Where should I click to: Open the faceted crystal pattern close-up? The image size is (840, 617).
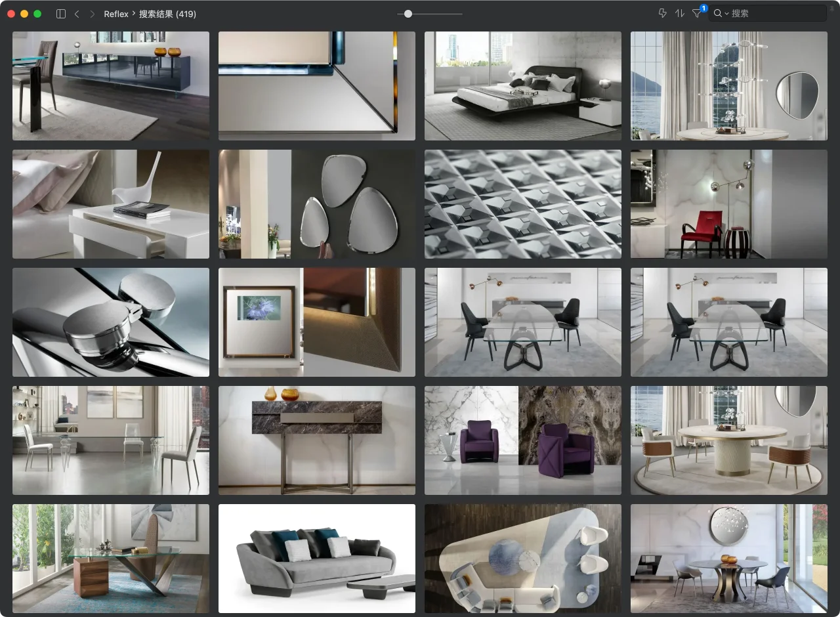523,204
